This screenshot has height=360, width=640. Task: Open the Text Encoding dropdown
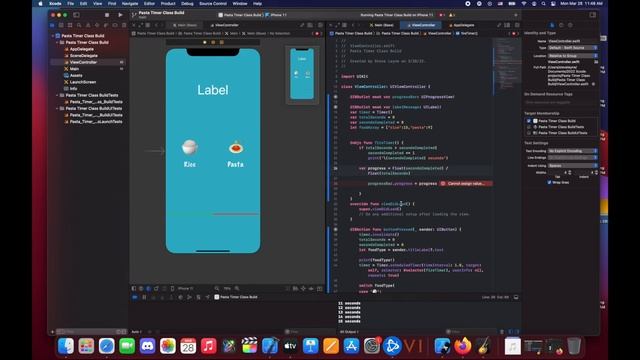tap(573, 151)
